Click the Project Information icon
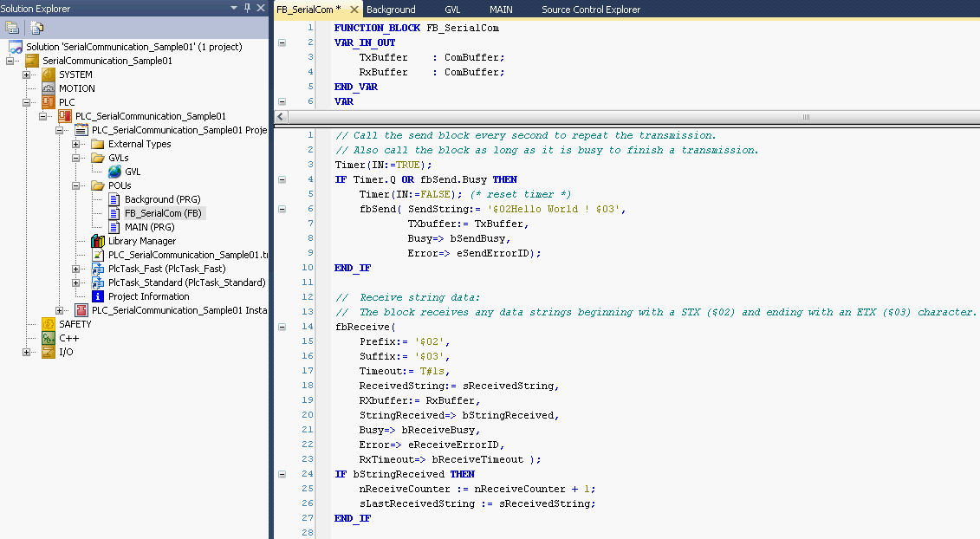The width and height of the screenshot is (980, 539). 98,296
